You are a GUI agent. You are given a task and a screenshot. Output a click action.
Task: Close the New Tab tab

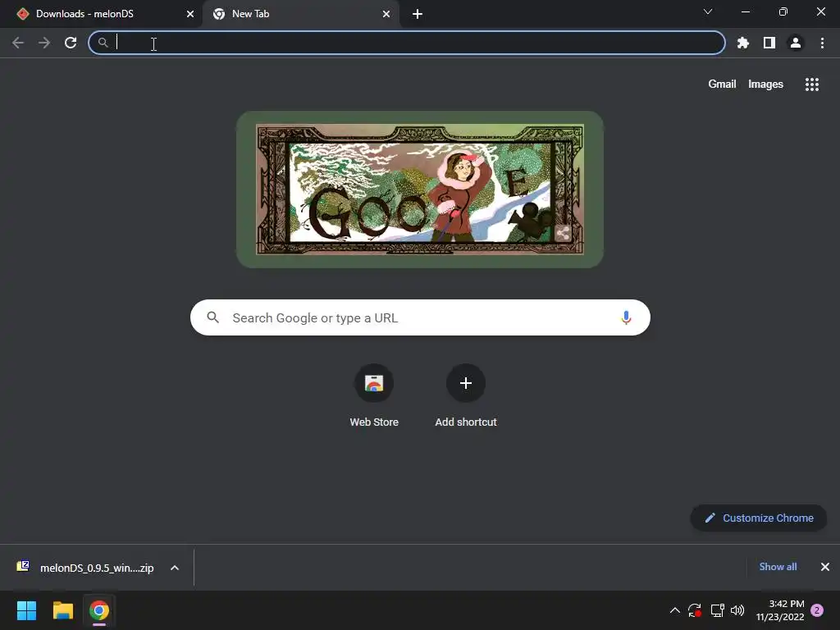(x=386, y=14)
